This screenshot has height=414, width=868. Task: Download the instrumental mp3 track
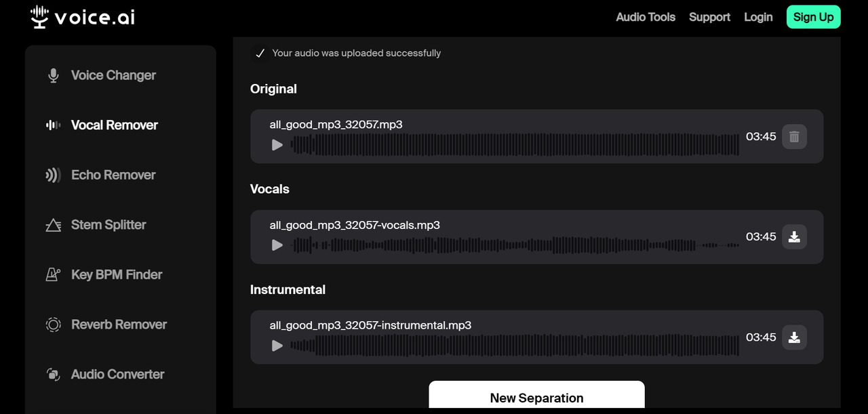[x=794, y=337]
